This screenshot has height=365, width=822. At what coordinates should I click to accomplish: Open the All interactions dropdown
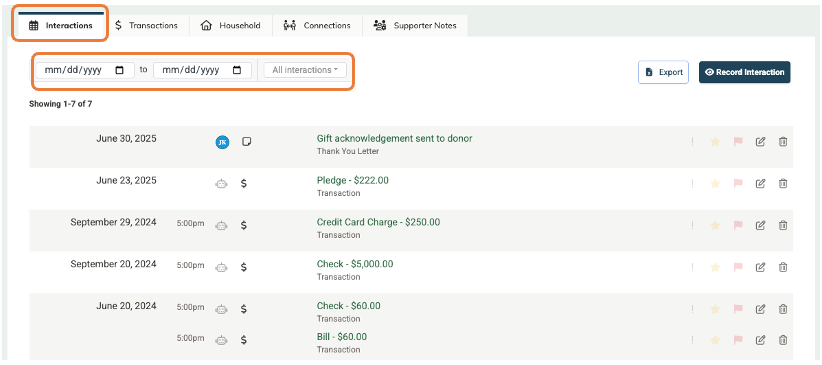[305, 70]
